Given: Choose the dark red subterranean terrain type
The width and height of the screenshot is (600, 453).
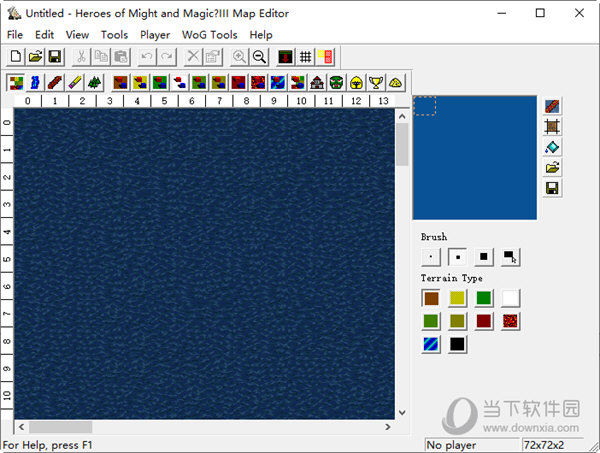Looking at the screenshot, I should click(484, 321).
